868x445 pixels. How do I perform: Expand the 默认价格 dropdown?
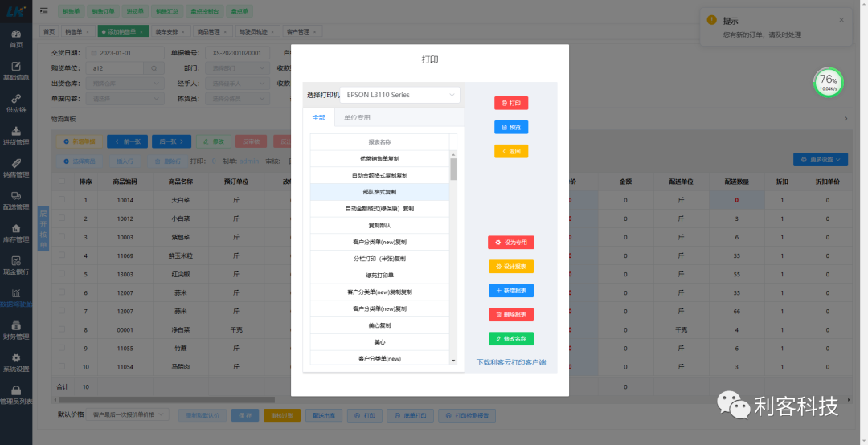pyautogui.click(x=129, y=415)
